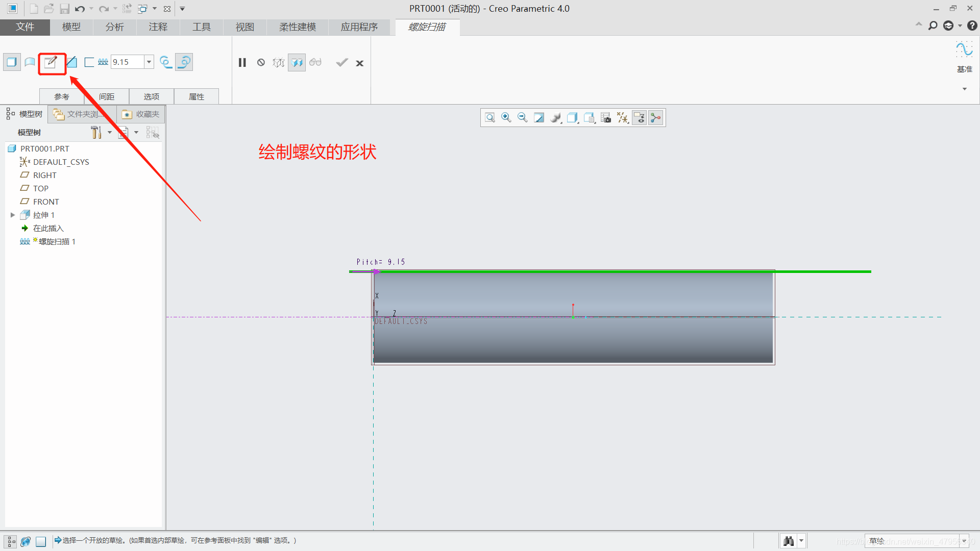This screenshot has width=980, height=551.
Task: Toggle the right-hand rule helix option
Action: (184, 62)
